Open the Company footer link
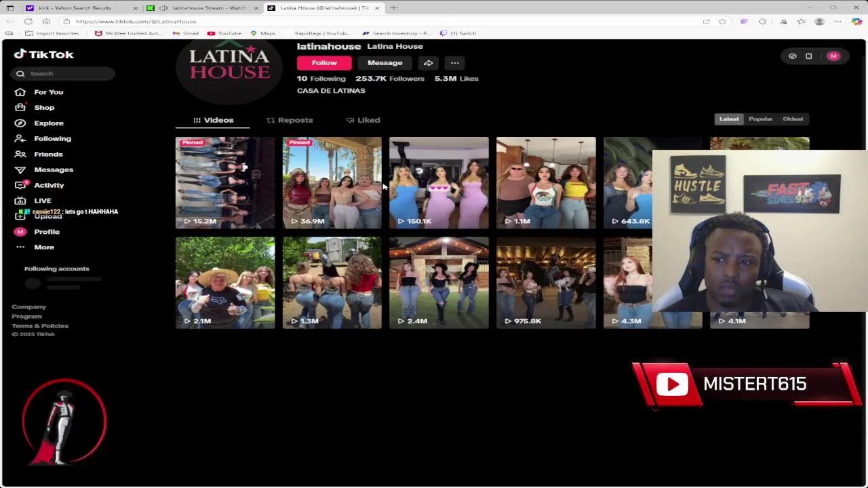The width and height of the screenshot is (868, 488). pos(28,307)
